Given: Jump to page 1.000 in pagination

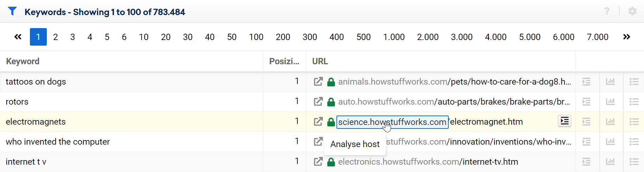Looking at the screenshot, I should pyautogui.click(x=393, y=37).
